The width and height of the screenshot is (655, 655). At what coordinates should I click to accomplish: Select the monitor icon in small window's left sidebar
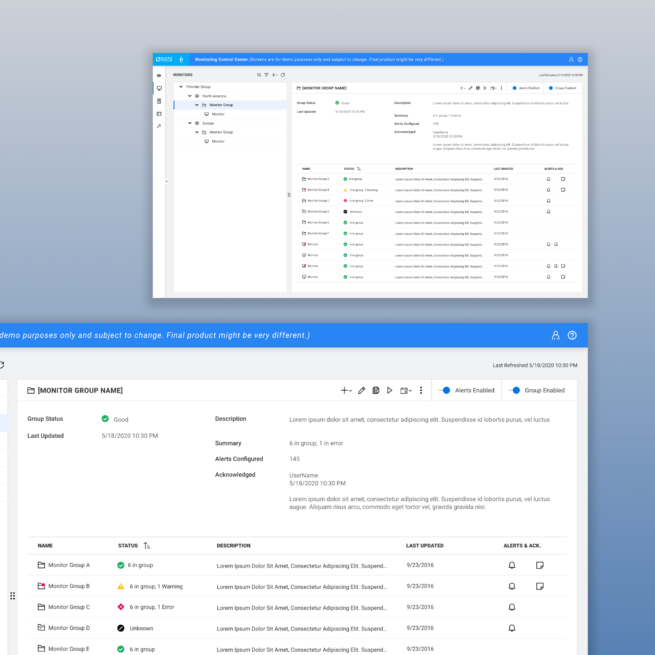click(159, 88)
